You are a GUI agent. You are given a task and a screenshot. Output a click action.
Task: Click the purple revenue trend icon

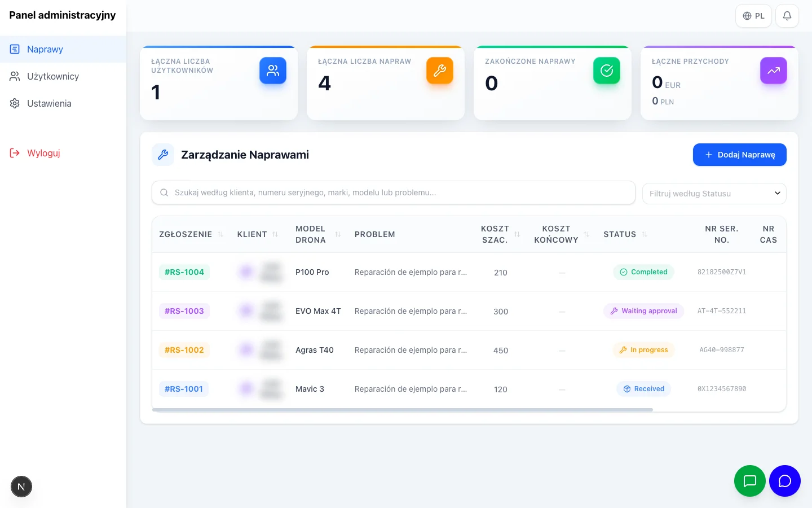(x=774, y=71)
